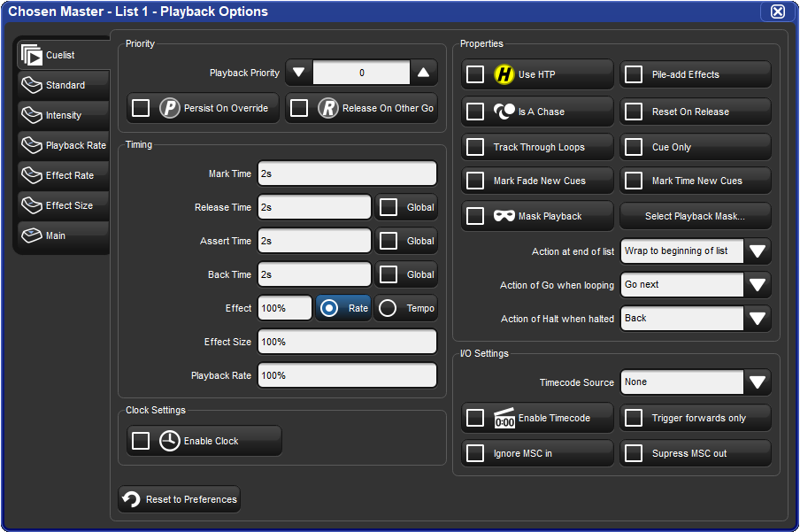
Task: Select the Tempo radio button
Action: pyautogui.click(x=388, y=308)
